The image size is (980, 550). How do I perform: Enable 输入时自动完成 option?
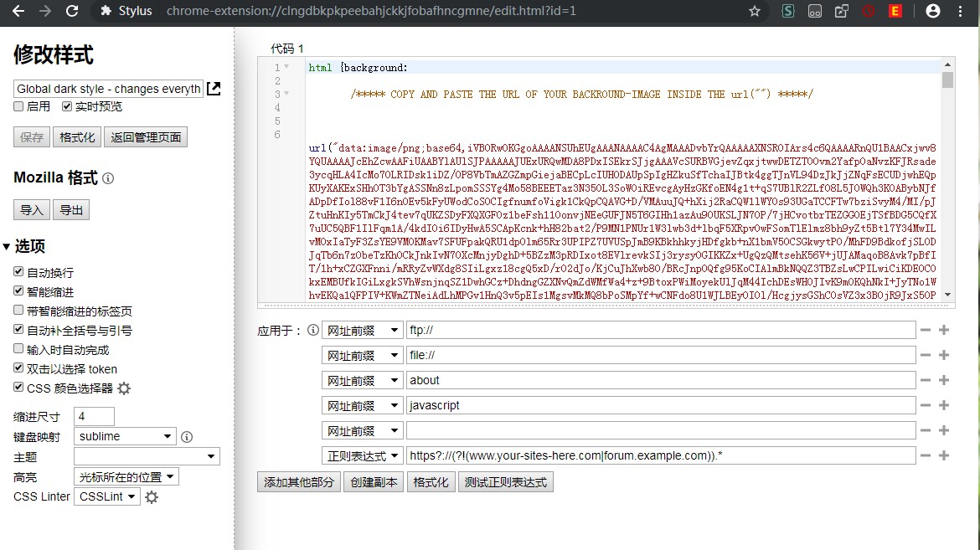[18, 350]
